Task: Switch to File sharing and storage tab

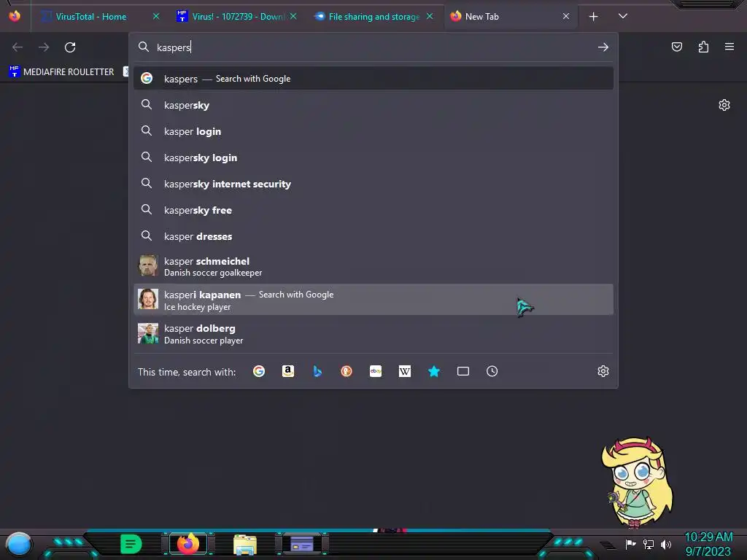Action: click(x=373, y=17)
